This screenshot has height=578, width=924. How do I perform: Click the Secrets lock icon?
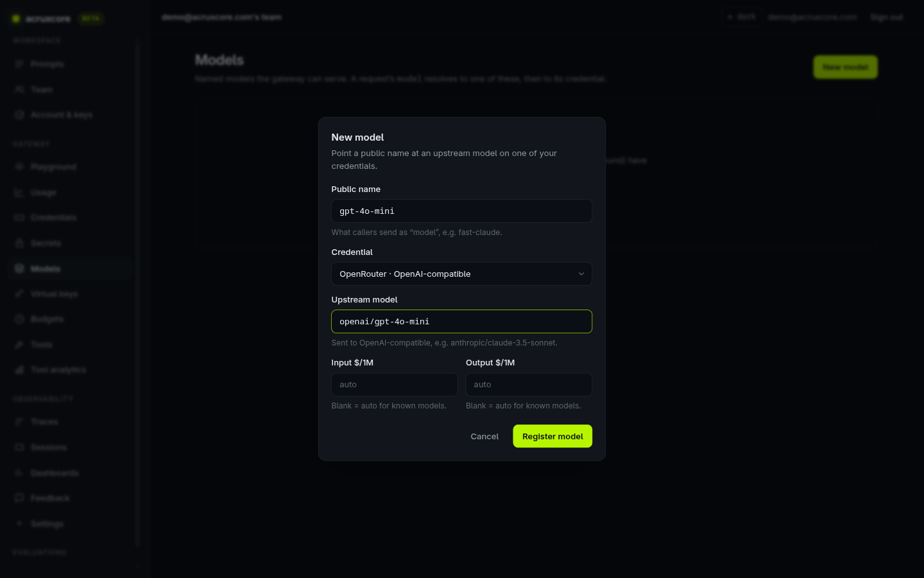(19, 243)
